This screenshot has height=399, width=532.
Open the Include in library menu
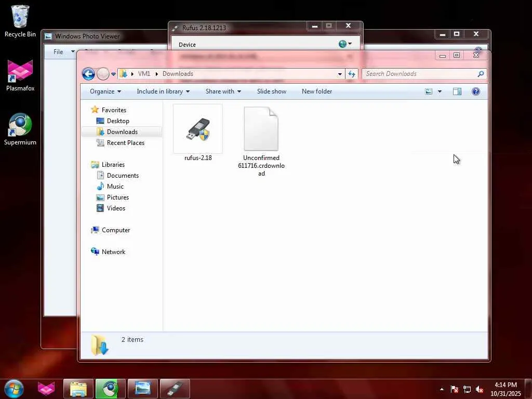click(163, 91)
